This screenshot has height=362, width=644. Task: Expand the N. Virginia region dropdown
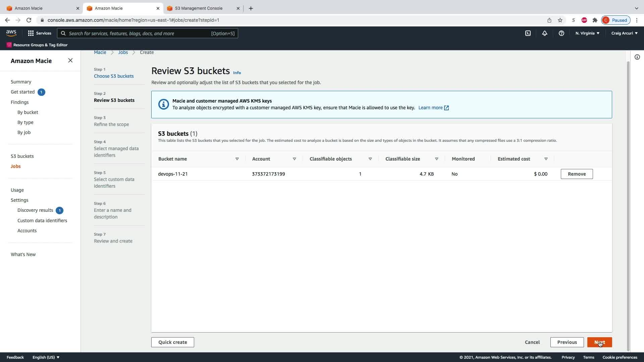pyautogui.click(x=587, y=33)
